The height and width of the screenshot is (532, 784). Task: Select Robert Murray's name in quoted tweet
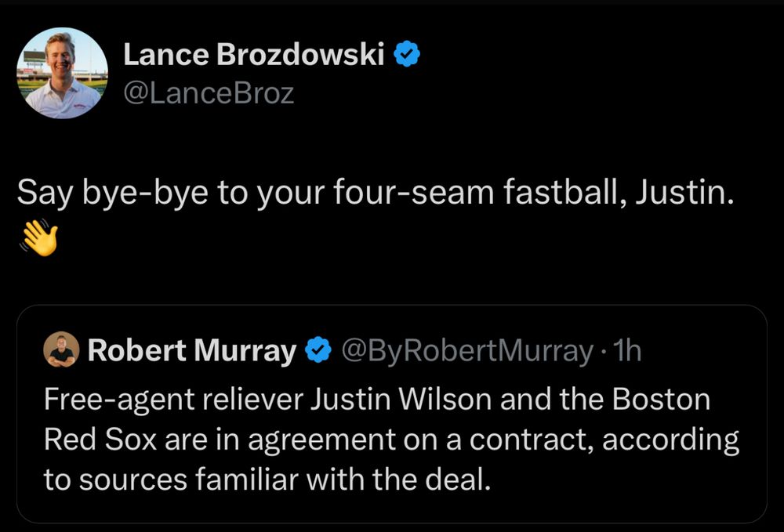point(191,350)
